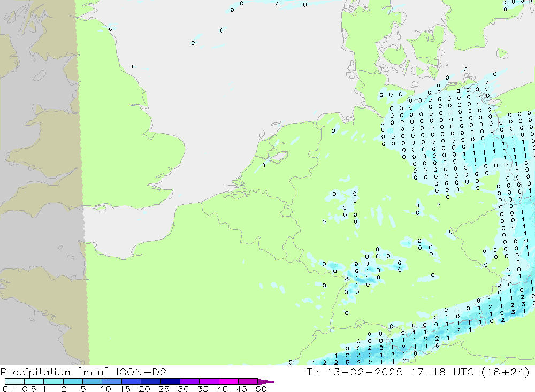The width and height of the screenshot is (535, 392).
Task: Click the '10' legend tick label
Action: click(x=106, y=389)
